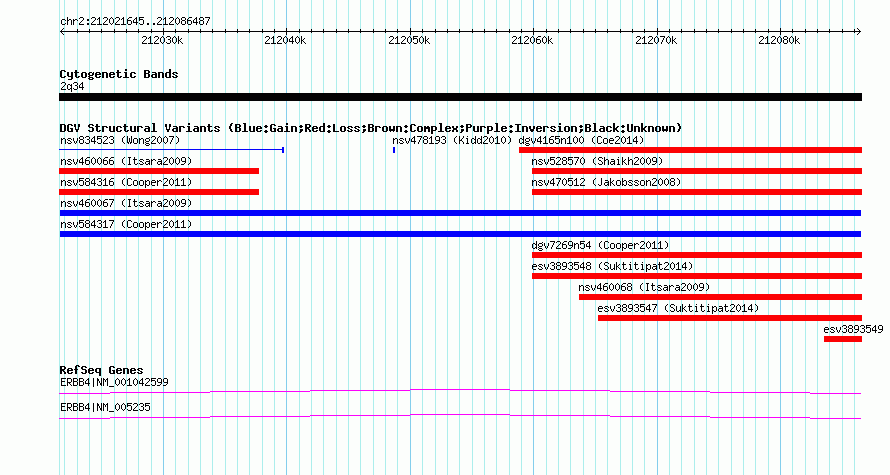Image resolution: width=890 pixels, height=475 pixels.
Task: Click the black 2q34 cytogenetic band bar
Action: [x=460, y=97]
